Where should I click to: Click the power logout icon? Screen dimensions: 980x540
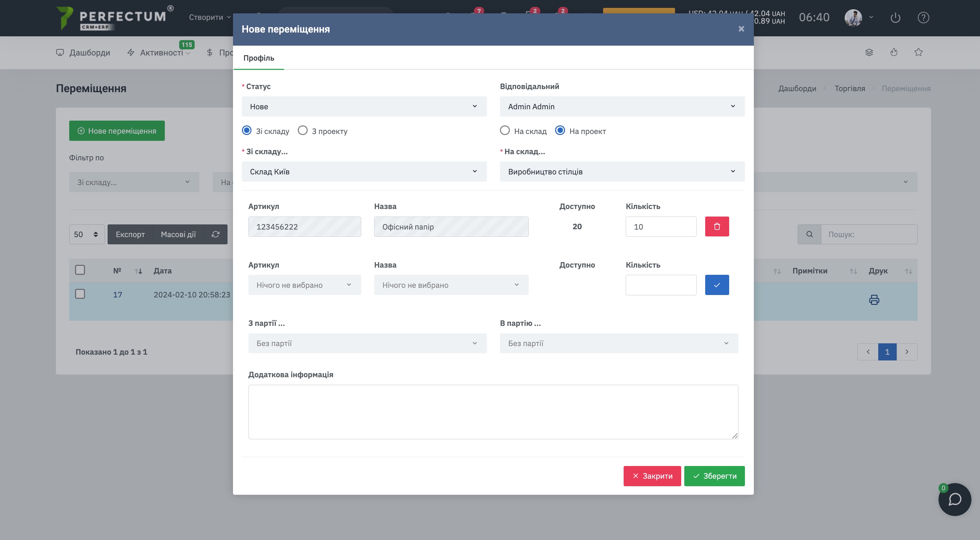(895, 17)
